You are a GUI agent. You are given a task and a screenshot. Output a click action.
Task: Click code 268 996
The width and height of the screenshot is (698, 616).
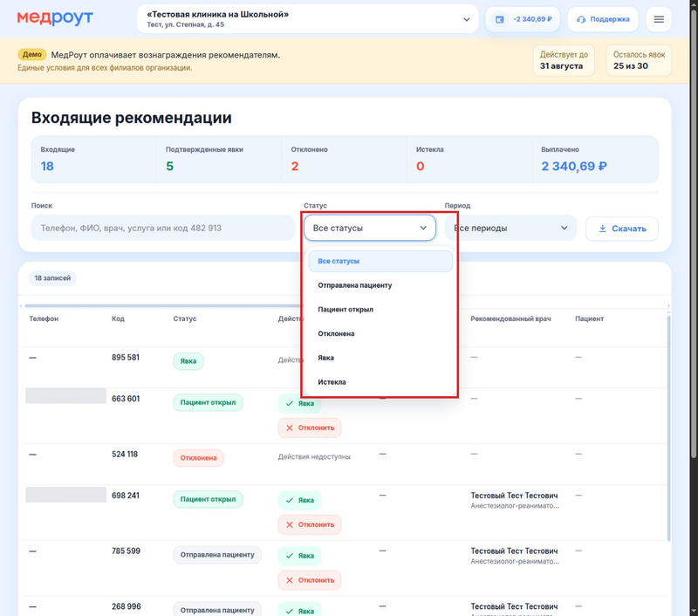point(126,606)
